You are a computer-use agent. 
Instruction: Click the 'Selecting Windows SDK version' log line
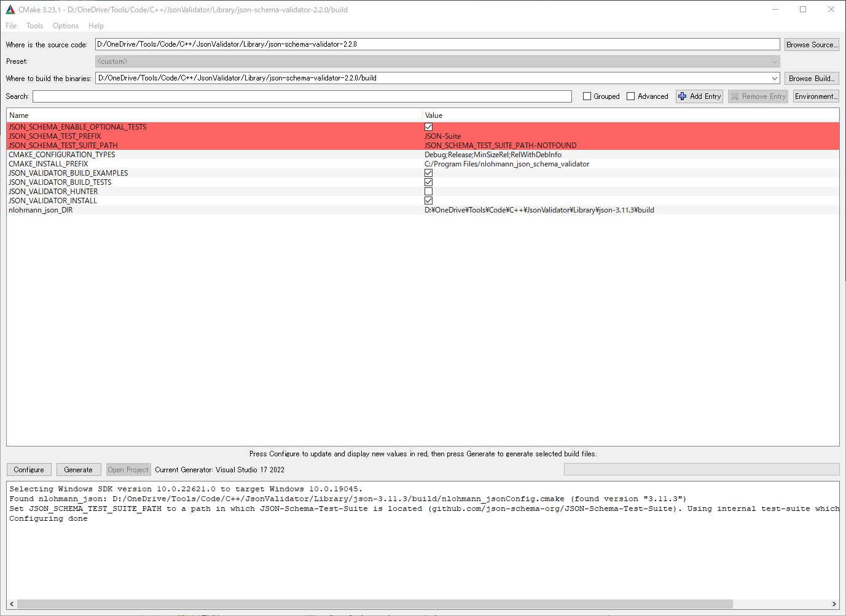click(186, 489)
